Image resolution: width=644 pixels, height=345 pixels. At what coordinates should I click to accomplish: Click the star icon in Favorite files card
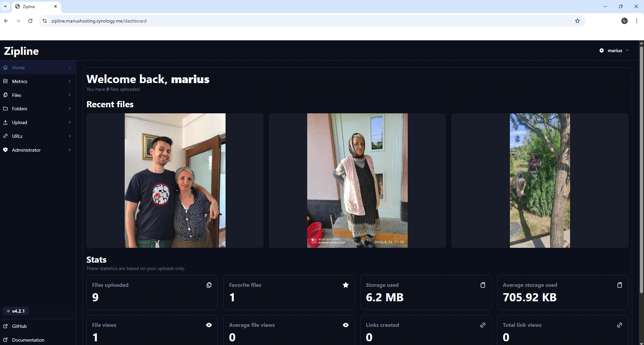pyautogui.click(x=346, y=285)
